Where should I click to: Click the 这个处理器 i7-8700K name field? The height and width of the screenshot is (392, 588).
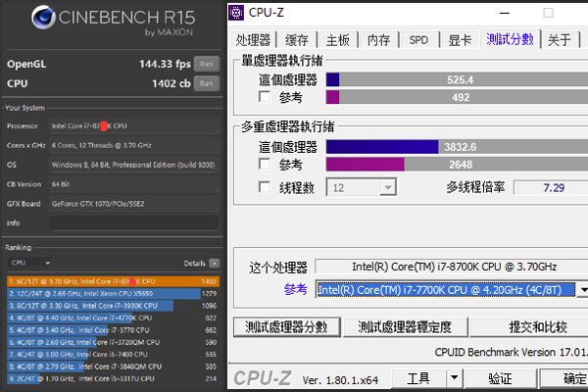pyautogui.click(x=452, y=267)
